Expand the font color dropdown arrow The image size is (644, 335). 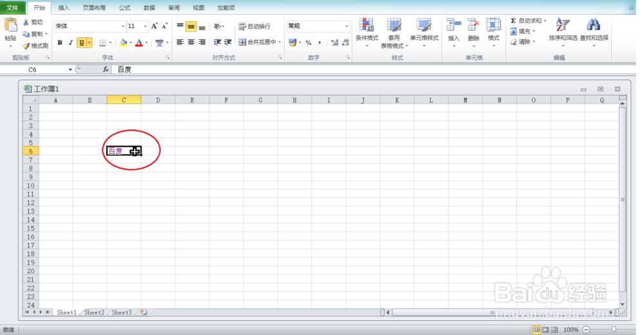147,43
